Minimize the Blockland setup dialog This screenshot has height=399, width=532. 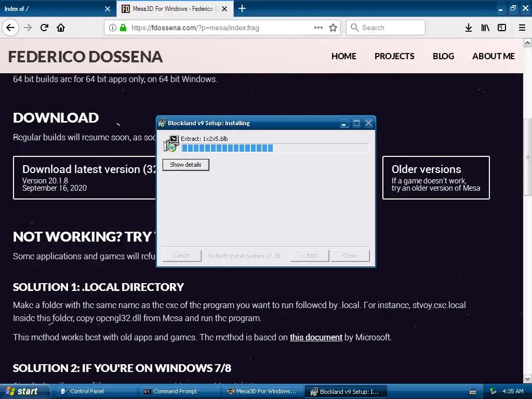(344, 123)
